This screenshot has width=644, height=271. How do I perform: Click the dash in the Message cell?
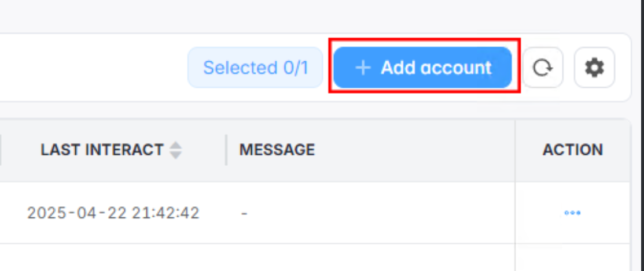pyautogui.click(x=244, y=214)
